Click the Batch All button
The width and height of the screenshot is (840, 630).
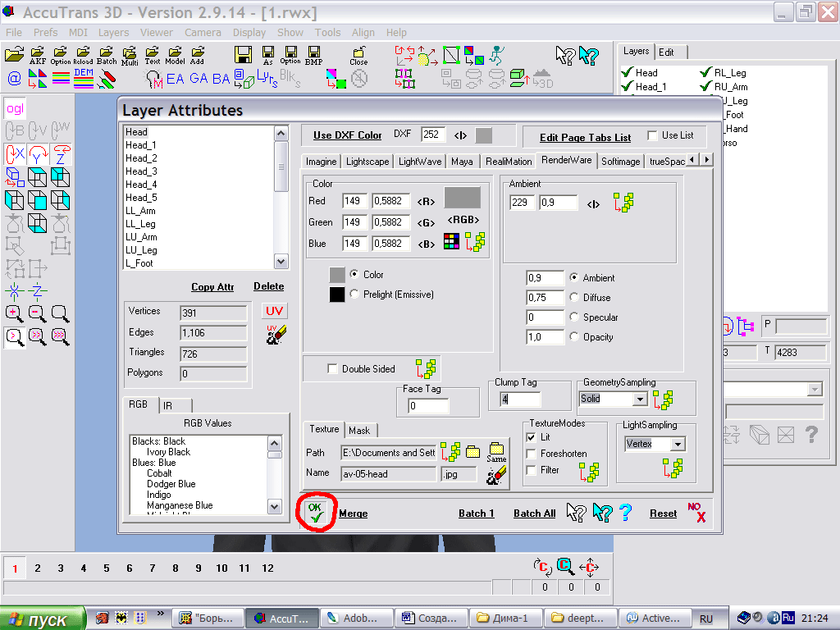534,514
